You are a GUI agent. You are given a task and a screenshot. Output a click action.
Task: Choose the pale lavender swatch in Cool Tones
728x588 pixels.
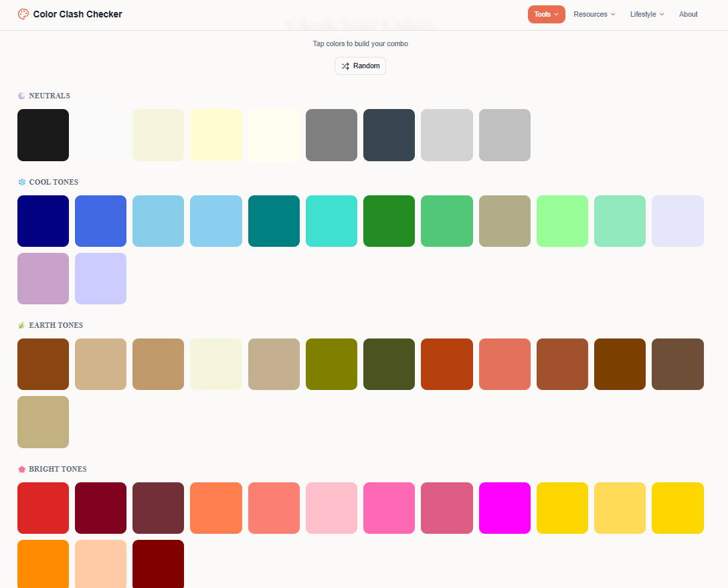tap(678, 221)
